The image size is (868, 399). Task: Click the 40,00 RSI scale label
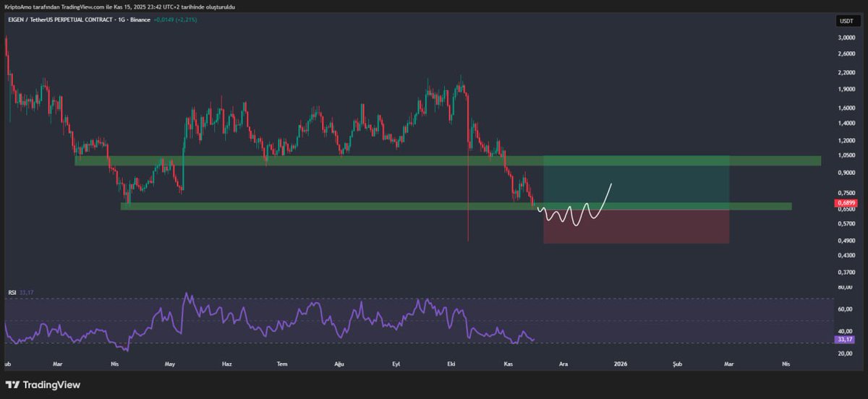pos(846,331)
